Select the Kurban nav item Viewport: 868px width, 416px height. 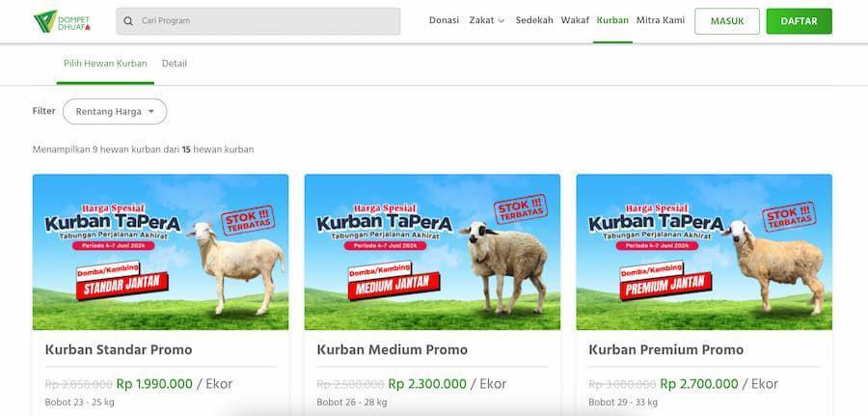tap(612, 20)
